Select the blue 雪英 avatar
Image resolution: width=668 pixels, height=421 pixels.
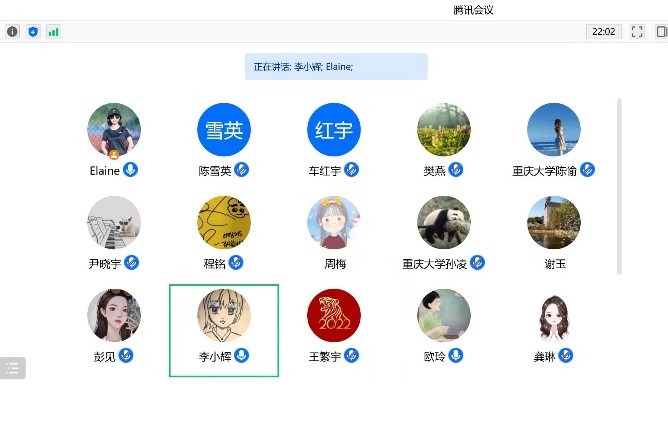(x=224, y=130)
